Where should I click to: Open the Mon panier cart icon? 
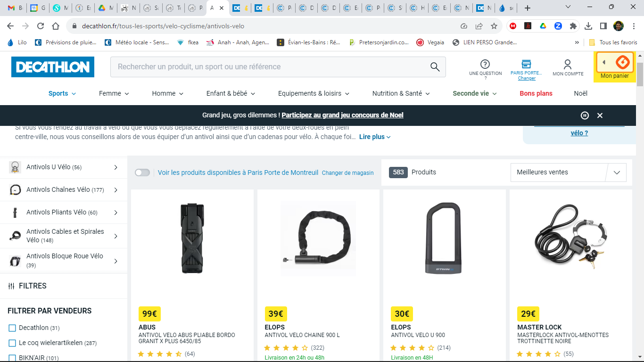(622, 63)
